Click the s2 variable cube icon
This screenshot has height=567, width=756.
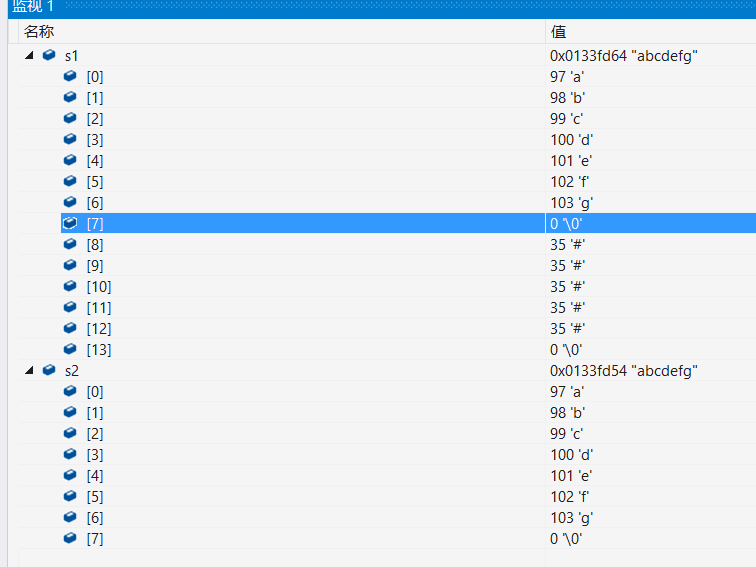(x=49, y=370)
